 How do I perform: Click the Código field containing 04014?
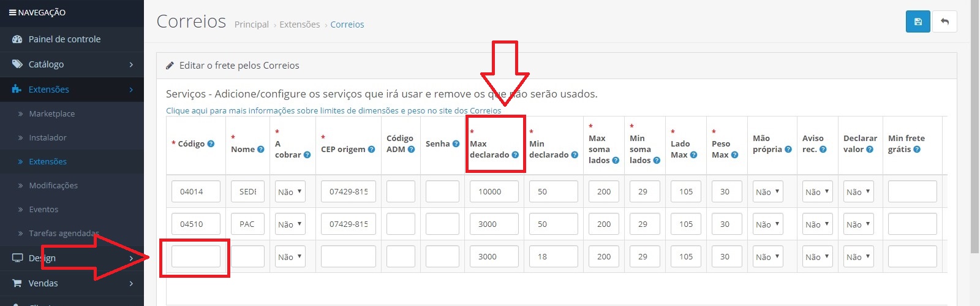pyautogui.click(x=196, y=191)
